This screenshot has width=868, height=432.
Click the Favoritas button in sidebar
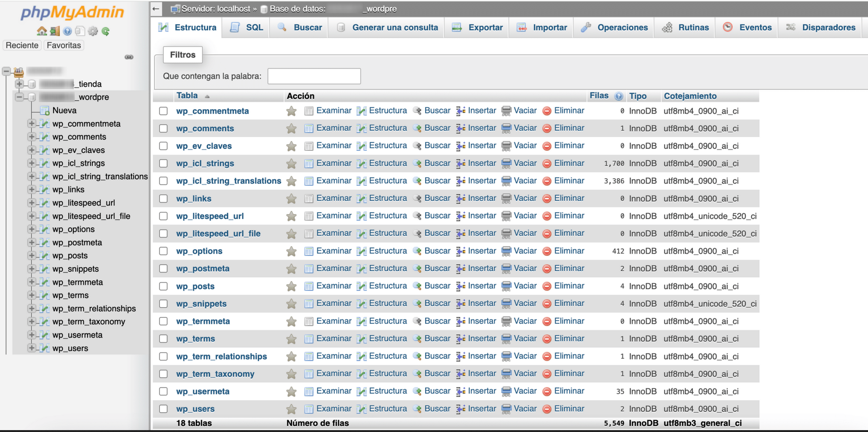pos(64,45)
